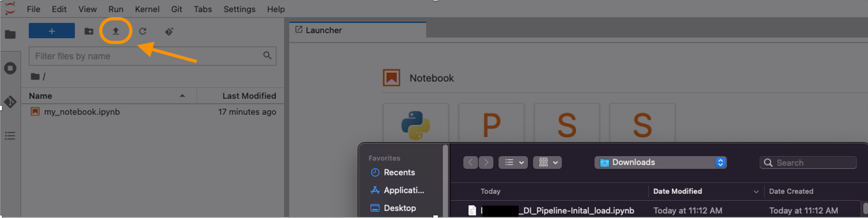The image size is (868, 218).
Task: Select the Launcher tab
Action: click(x=358, y=30)
